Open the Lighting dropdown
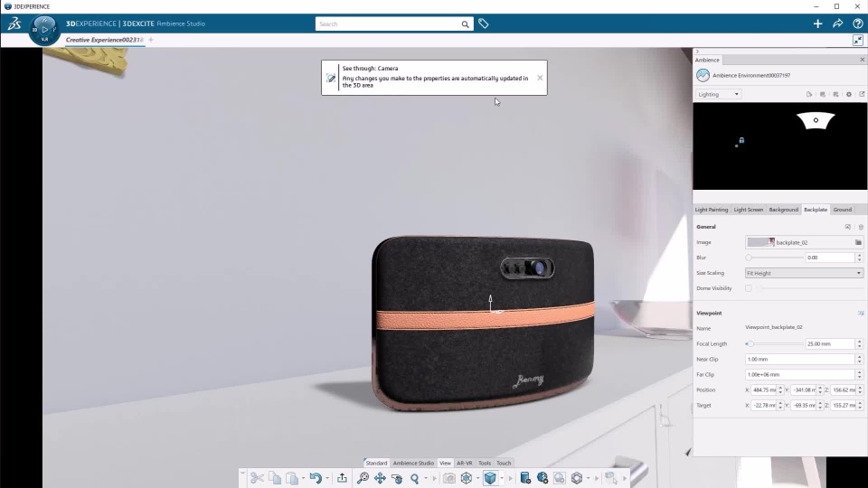868x488 pixels. 719,94
